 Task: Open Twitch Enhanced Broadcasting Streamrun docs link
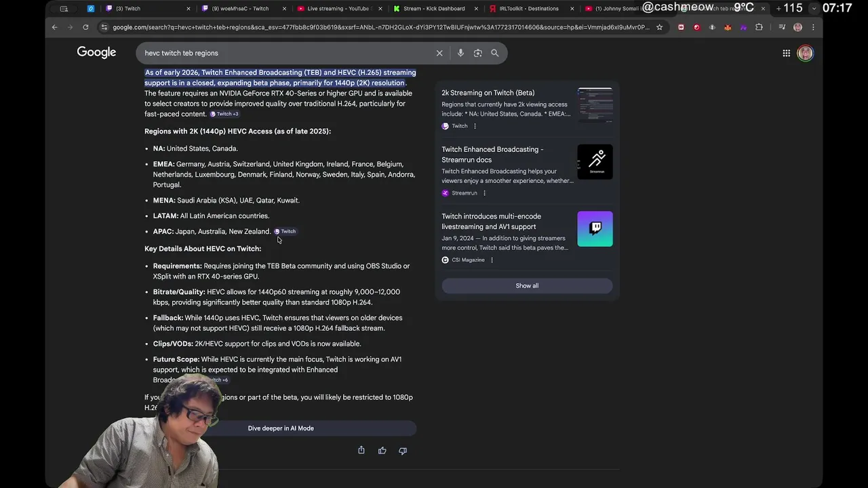492,155
